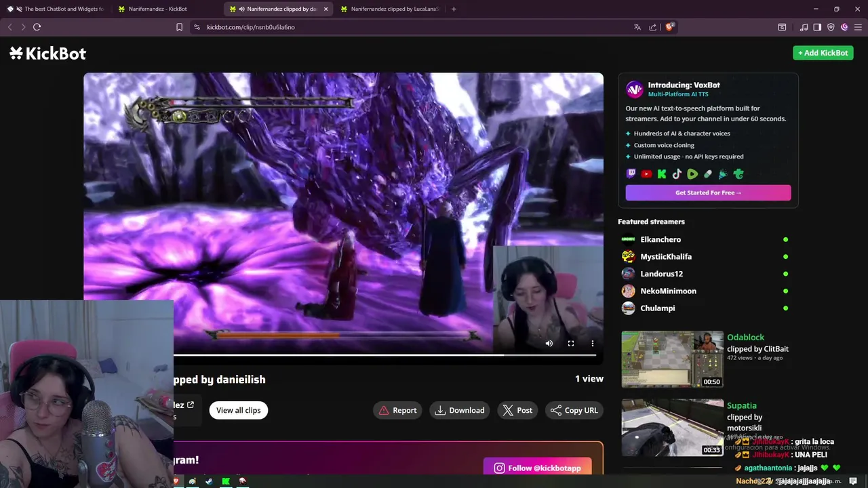The height and width of the screenshot is (488, 868).
Task: Enter fullscreen on the clip video
Action: (x=571, y=344)
